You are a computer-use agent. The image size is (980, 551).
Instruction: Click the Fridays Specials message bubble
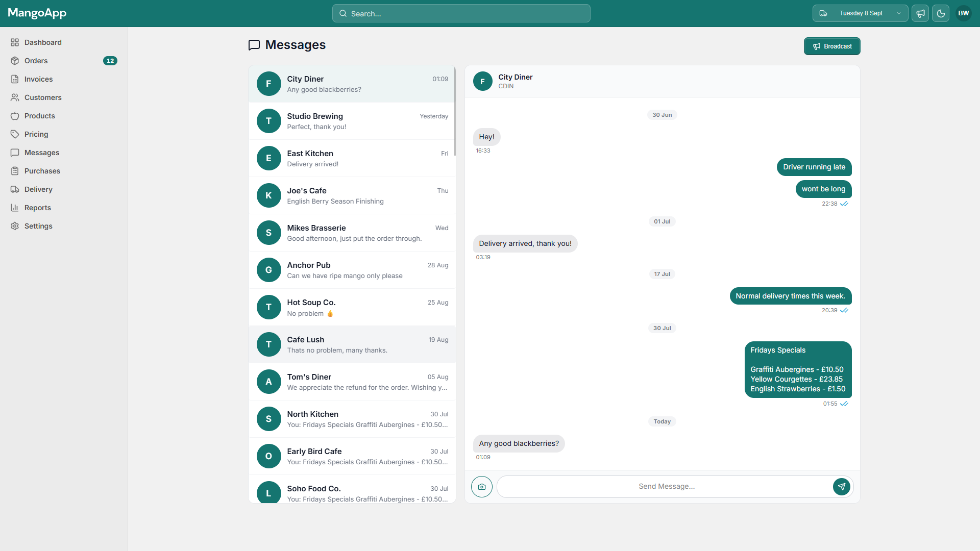(x=798, y=369)
